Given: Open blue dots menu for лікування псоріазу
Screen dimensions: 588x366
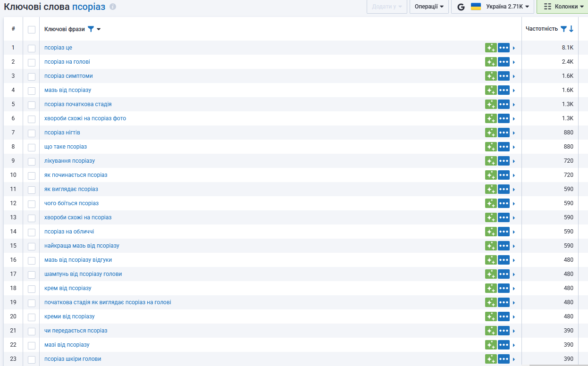Looking at the screenshot, I should 504,161.
